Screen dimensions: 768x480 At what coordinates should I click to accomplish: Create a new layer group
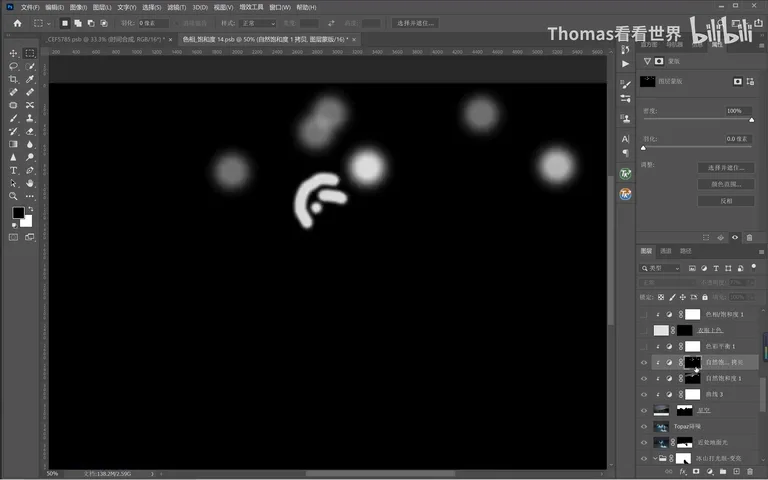point(723,472)
